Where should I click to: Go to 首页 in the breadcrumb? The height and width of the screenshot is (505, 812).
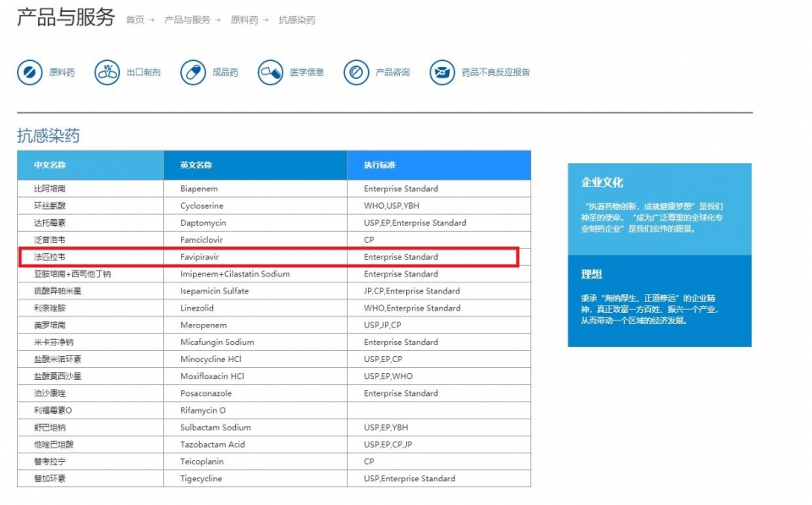135,19
